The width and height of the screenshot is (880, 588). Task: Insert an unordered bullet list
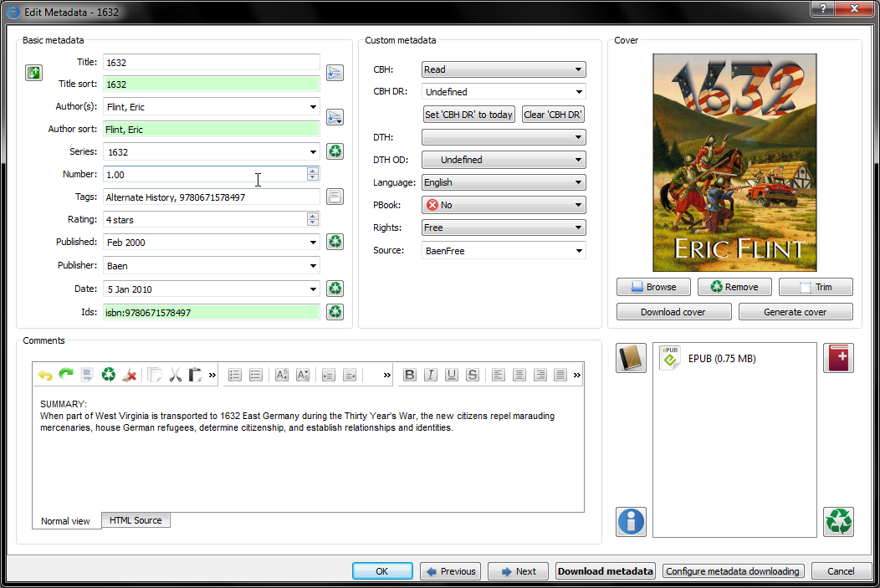pyautogui.click(x=256, y=375)
